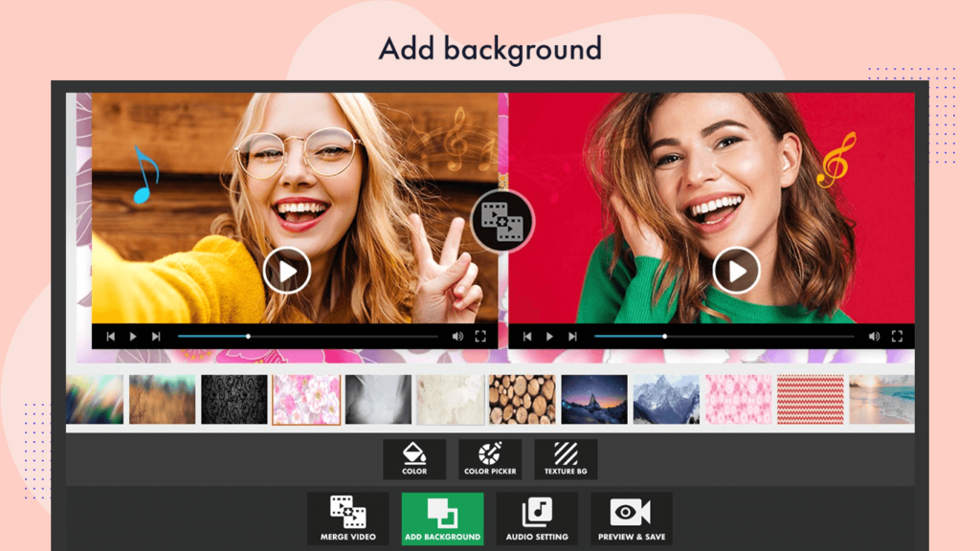Go to Preview & Save

632,518
